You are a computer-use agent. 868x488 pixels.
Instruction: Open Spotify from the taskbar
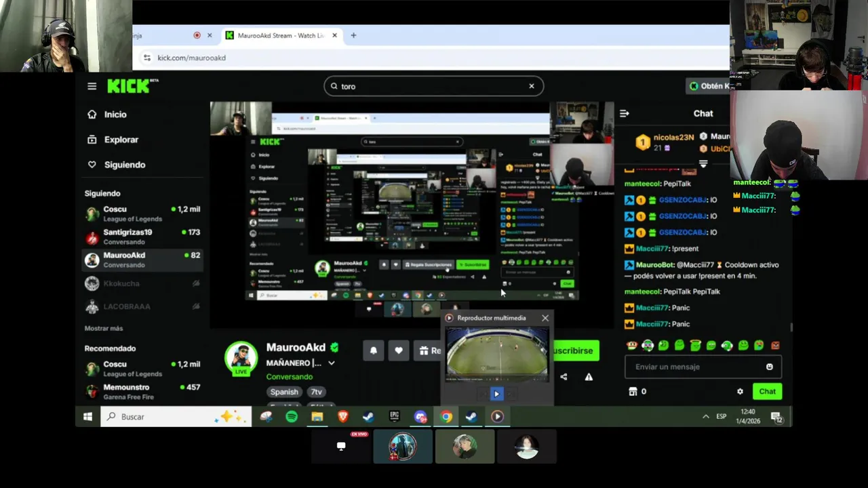[x=292, y=417]
